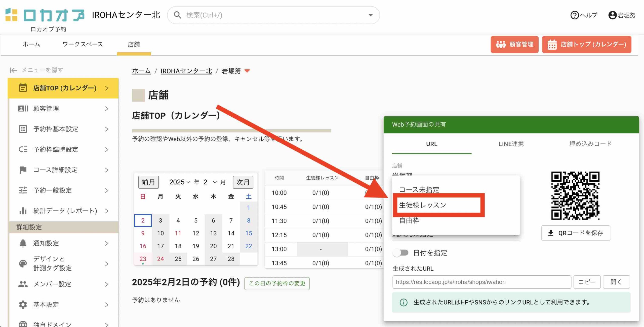Toggle the 日付を指定 switch
Screen dimensions: 644x327
tap(401, 253)
